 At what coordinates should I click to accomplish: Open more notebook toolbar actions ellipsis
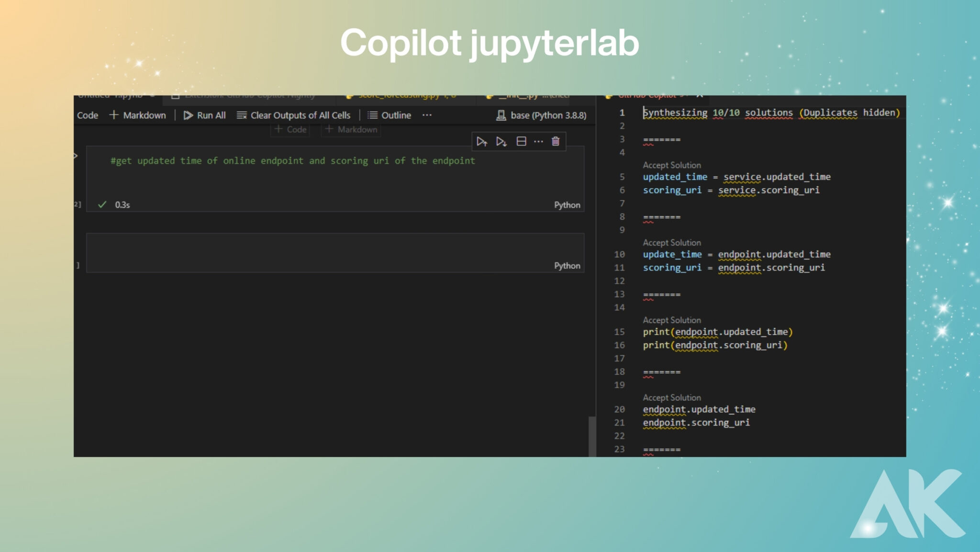(426, 115)
